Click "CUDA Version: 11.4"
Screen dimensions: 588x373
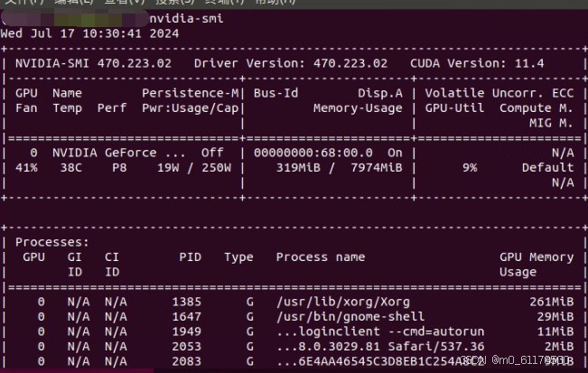(x=477, y=63)
